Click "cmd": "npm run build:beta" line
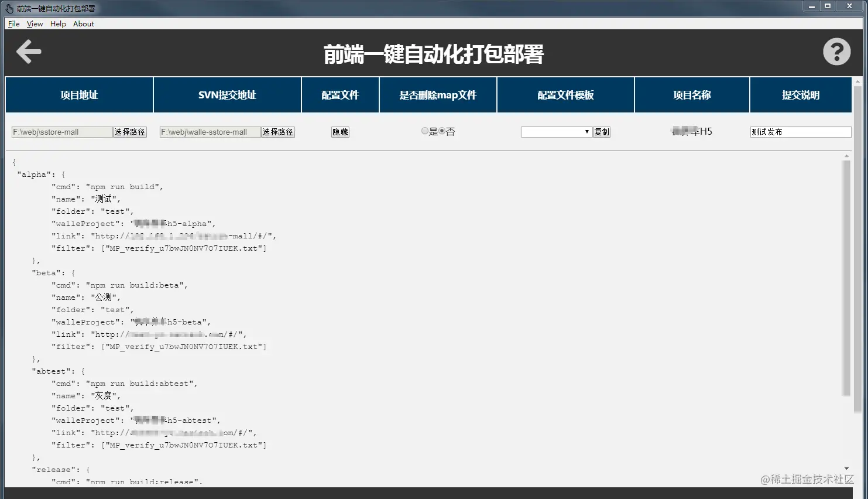868x499 pixels. tap(119, 285)
